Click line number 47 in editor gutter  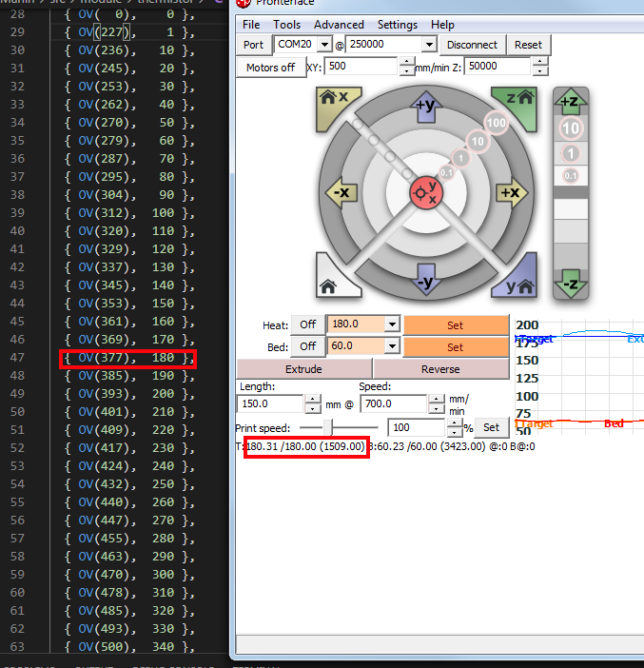pos(17,358)
